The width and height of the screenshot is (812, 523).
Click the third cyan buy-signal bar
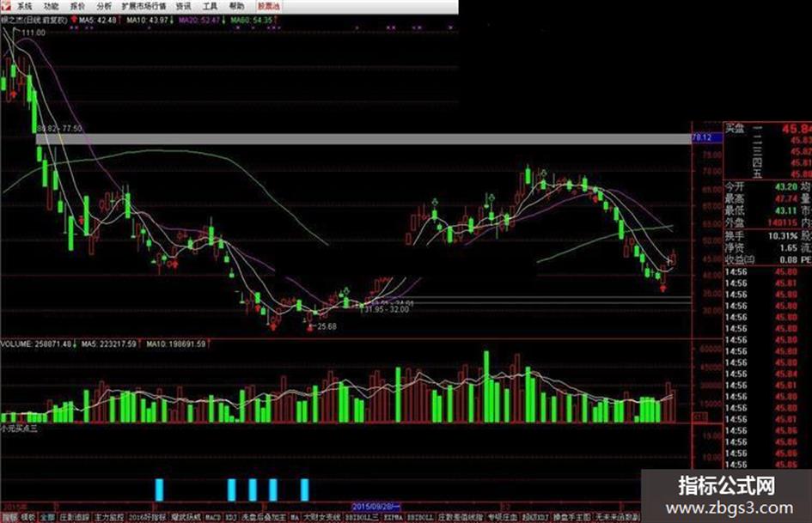pyautogui.click(x=253, y=490)
